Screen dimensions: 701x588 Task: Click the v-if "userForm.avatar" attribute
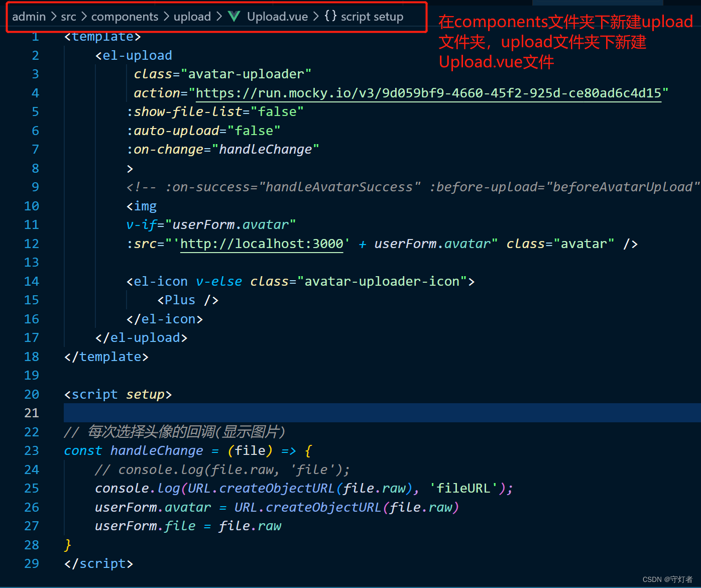pos(211,224)
